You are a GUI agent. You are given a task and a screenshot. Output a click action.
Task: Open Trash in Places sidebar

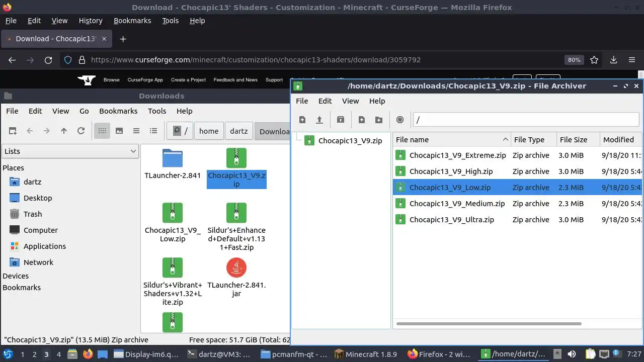[x=33, y=214]
